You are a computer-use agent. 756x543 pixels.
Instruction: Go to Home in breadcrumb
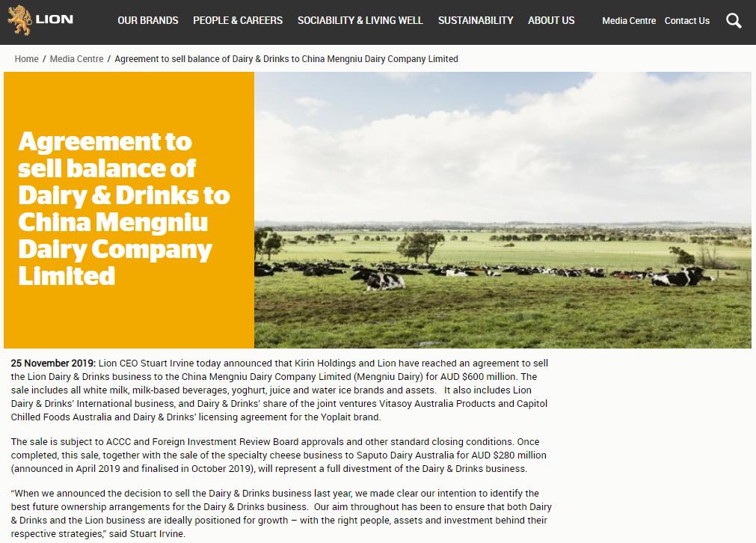click(26, 59)
